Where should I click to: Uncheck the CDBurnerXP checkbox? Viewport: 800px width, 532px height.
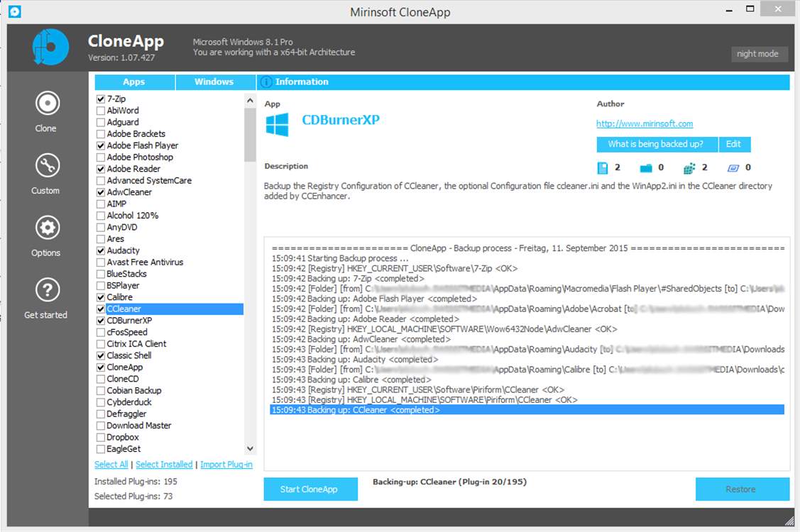[101, 321]
